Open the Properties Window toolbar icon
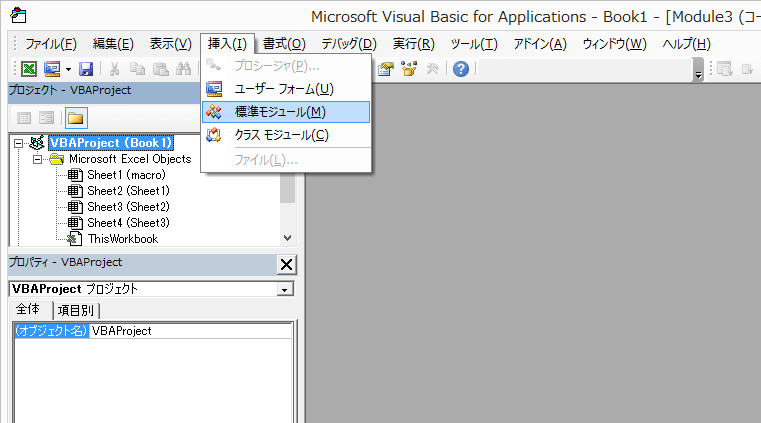Image resolution: width=761 pixels, height=423 pixels. coord(387,68)
